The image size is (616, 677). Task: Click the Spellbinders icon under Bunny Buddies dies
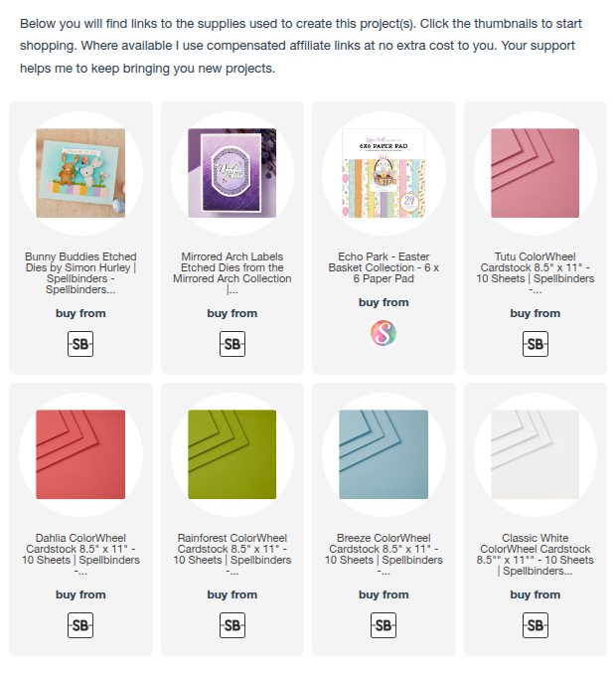80,344
